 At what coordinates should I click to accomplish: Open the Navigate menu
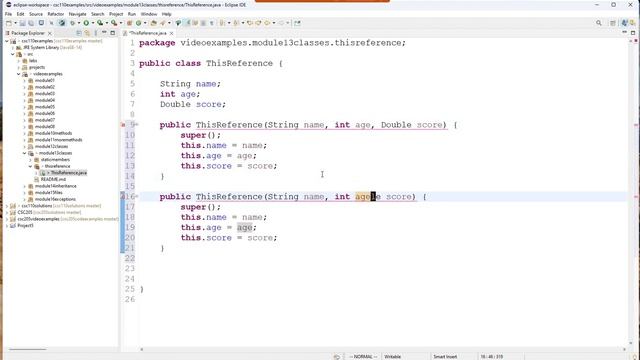pyautogui.click(x=78, y=14)
